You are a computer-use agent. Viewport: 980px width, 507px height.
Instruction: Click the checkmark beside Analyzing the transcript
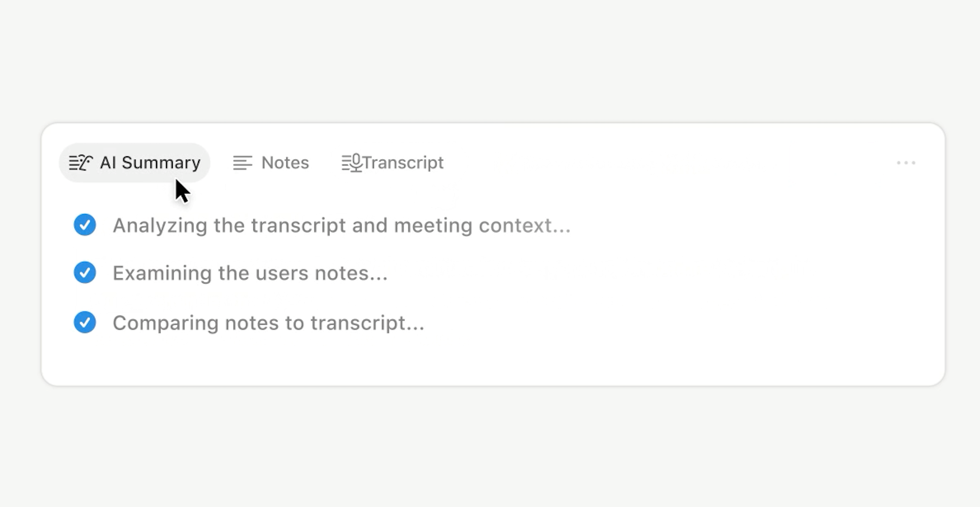[x=84, y=225]
